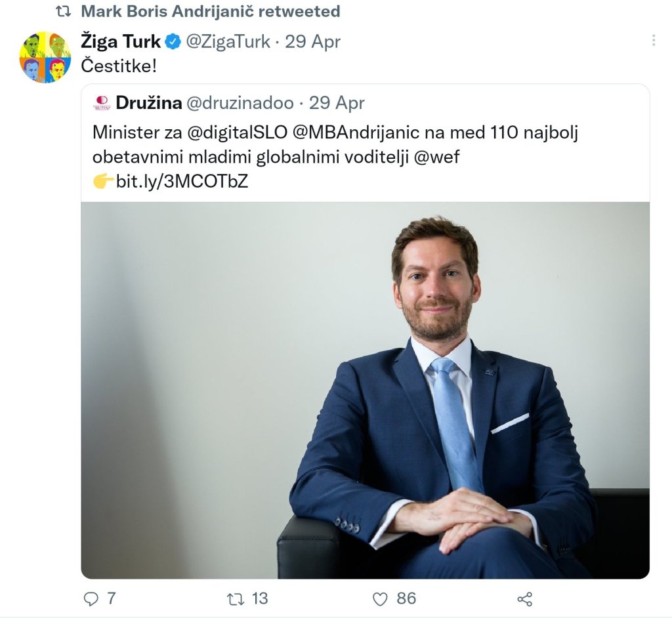Viewport: 672px width, 626px height.
Task: Click the pointing finger emoji
Action: click(104, 181)
